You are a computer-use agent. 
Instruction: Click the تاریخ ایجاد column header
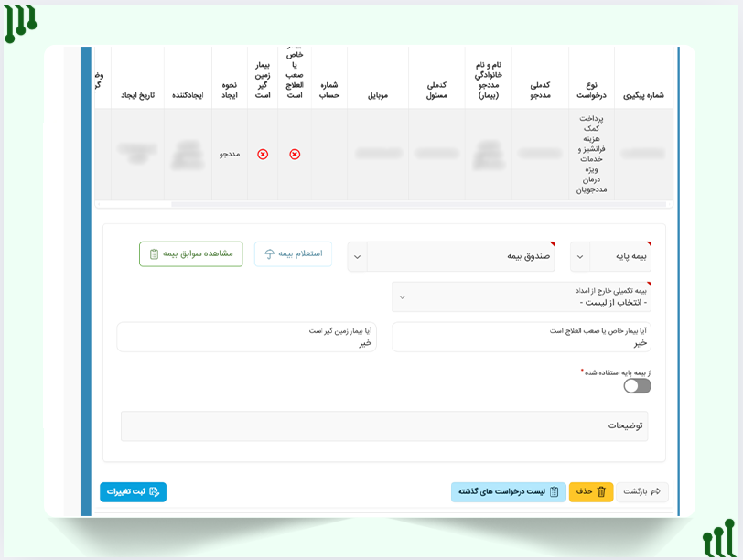[137, 95]
